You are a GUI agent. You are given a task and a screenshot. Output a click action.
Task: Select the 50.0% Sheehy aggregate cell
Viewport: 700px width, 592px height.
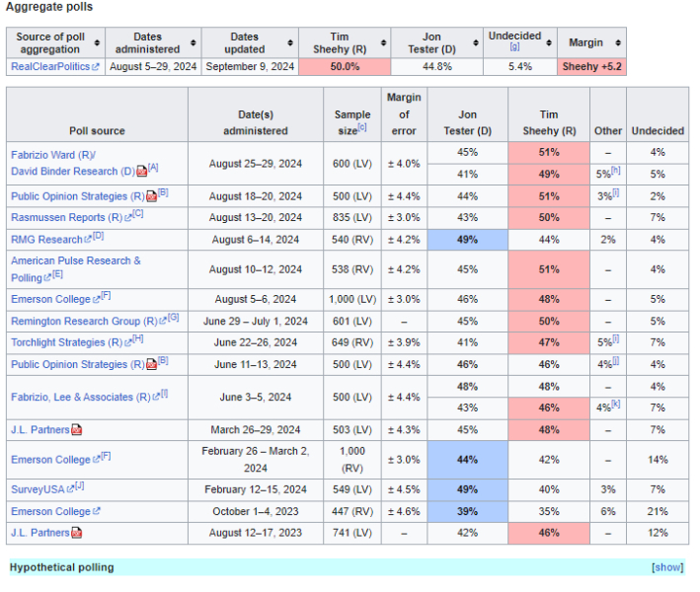(x=345, y=66)
